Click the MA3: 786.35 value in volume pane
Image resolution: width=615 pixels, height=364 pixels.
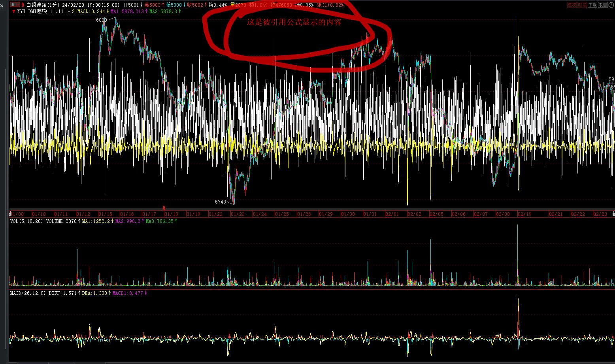[160, 221]
